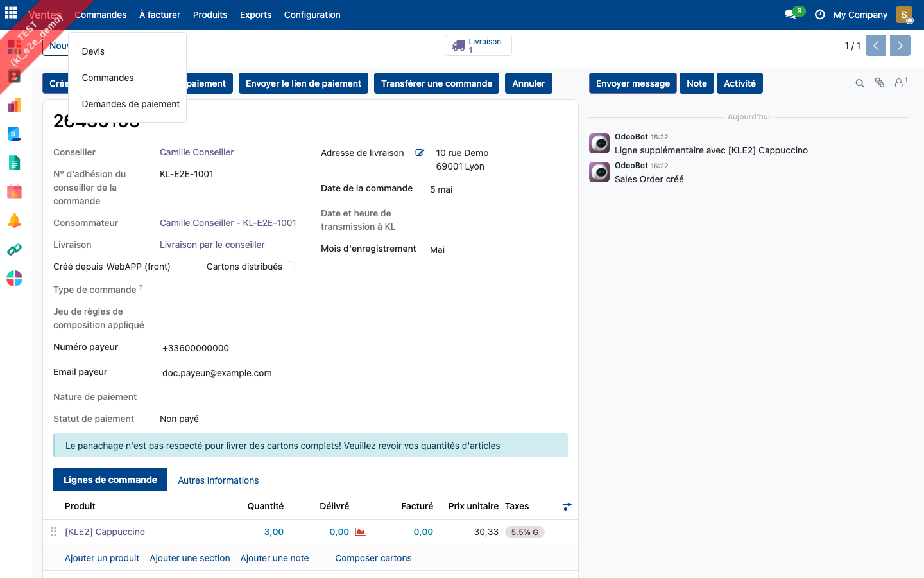Open the activities clock icon

point(820,14)
